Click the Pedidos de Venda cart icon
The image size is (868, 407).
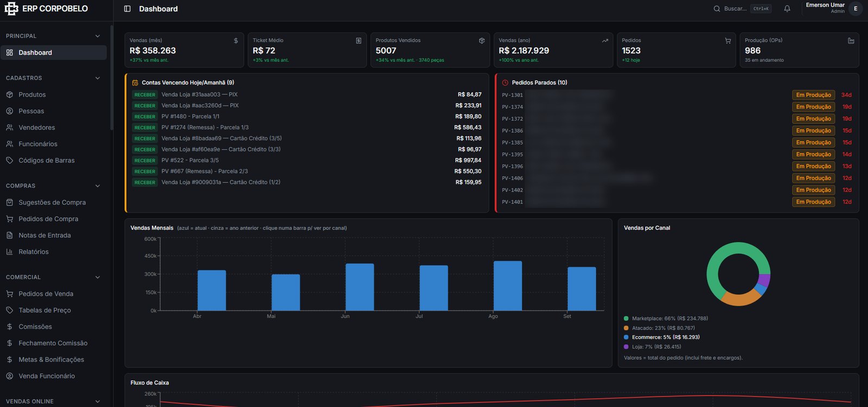tap(10, 294)
